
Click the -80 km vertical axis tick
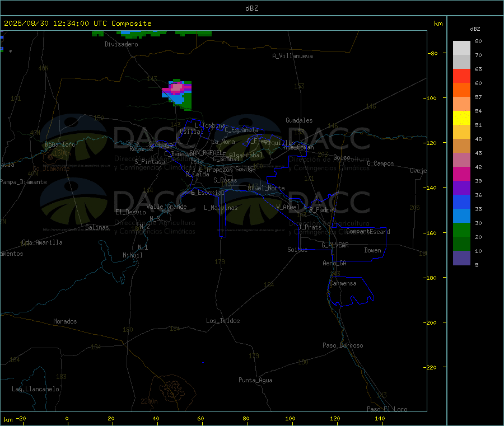433,53
